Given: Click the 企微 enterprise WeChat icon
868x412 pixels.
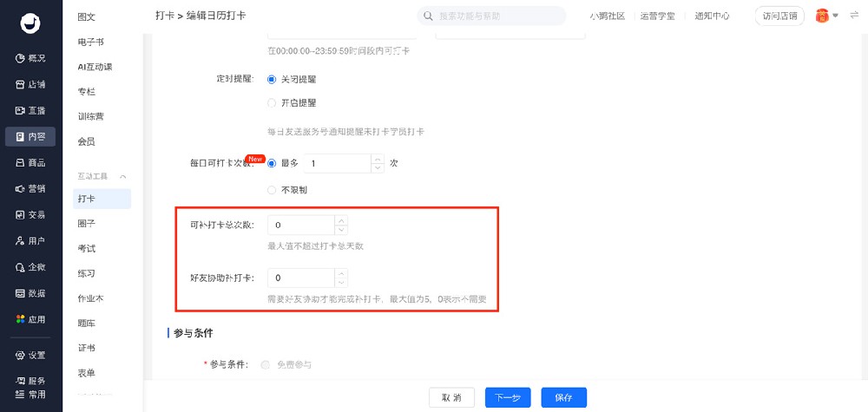Looking at the screenshot, I should click(20, 267).
